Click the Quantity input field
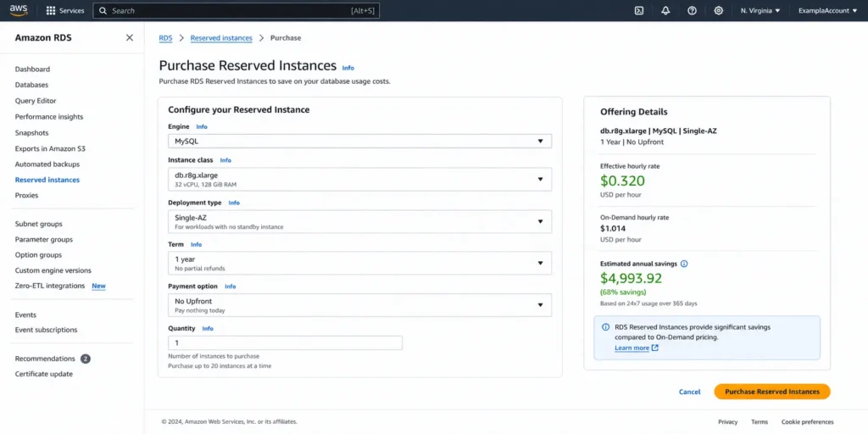The width and height of the screenshot is (868, 434). click(285, 342)
